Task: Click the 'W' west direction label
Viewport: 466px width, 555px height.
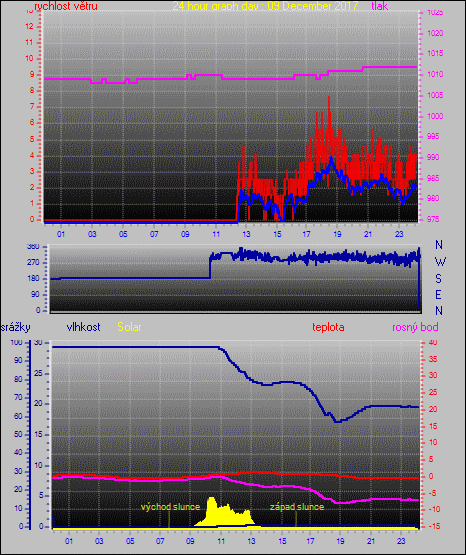Action: tap(440, 262)
